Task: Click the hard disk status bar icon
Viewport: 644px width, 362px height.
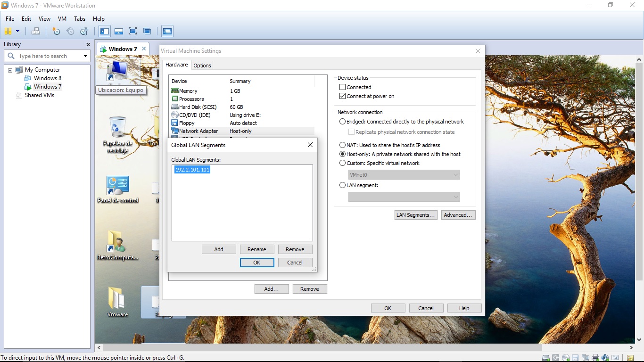Action: pyautogui.click(x=546, y=358)
